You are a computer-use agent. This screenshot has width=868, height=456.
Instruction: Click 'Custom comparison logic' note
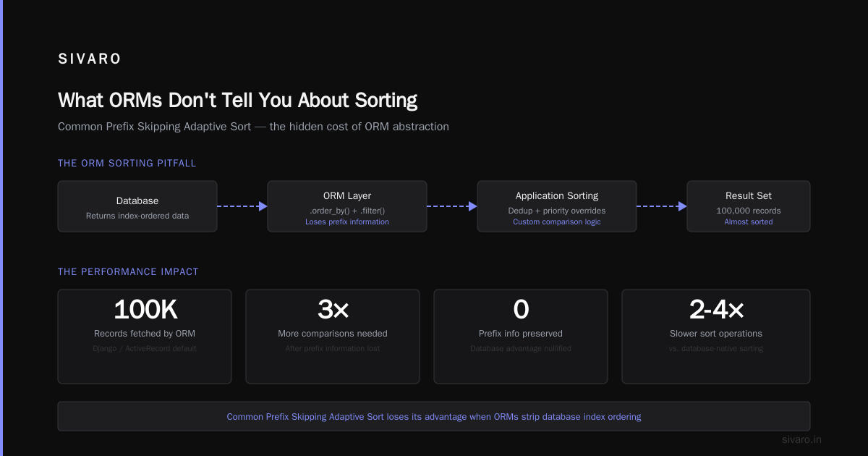tap(557, 221)
